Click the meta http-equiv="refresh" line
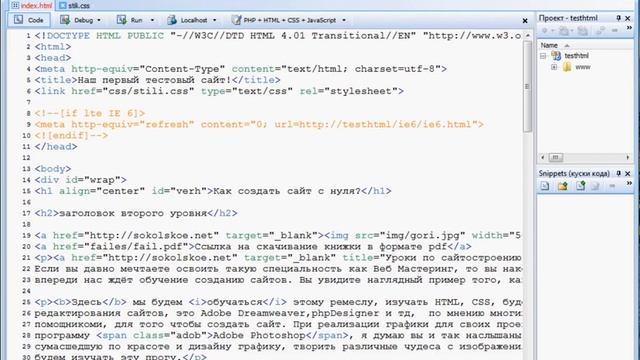Screen dimensions: 640x360 tap(259, 124)
